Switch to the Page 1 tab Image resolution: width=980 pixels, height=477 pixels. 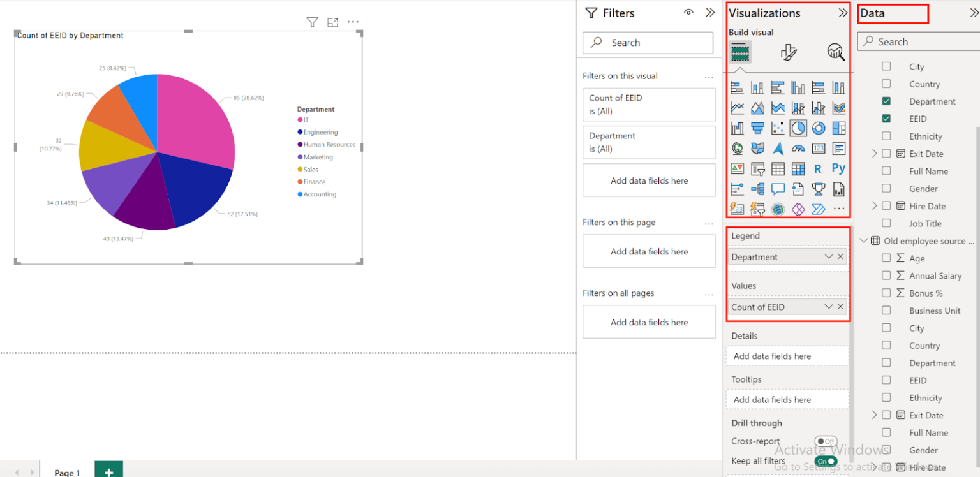pyautogui.click(x=67, y=473)
